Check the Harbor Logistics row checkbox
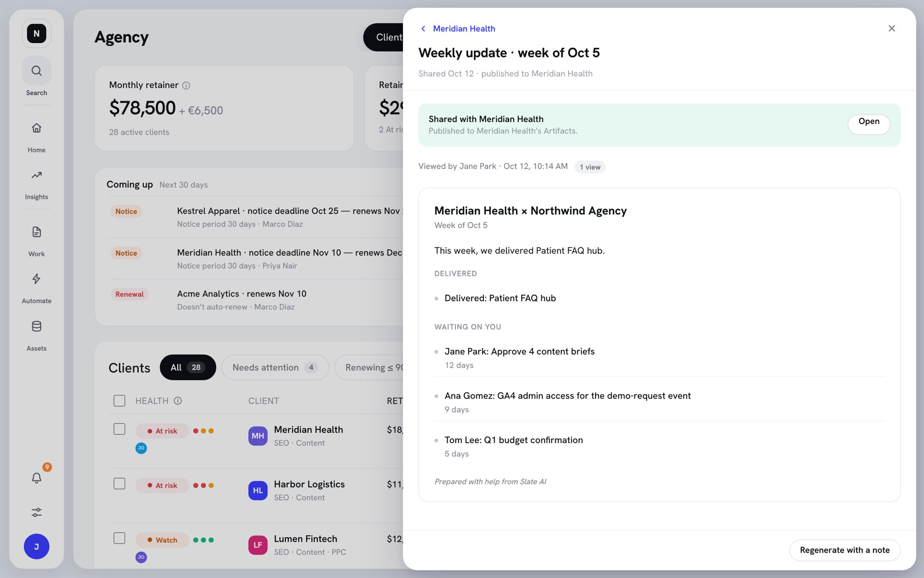Screen dimensions: 924x578 [x=119, y=484]
